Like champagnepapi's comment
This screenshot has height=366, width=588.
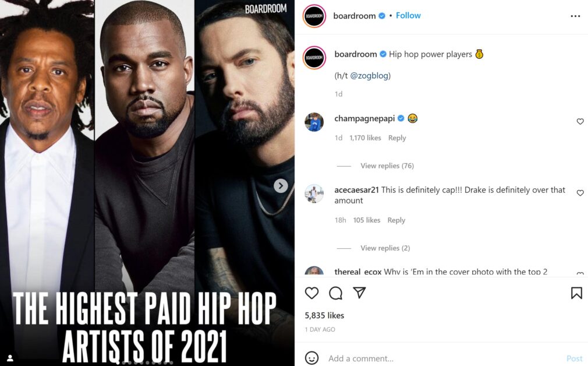point(580,121)
